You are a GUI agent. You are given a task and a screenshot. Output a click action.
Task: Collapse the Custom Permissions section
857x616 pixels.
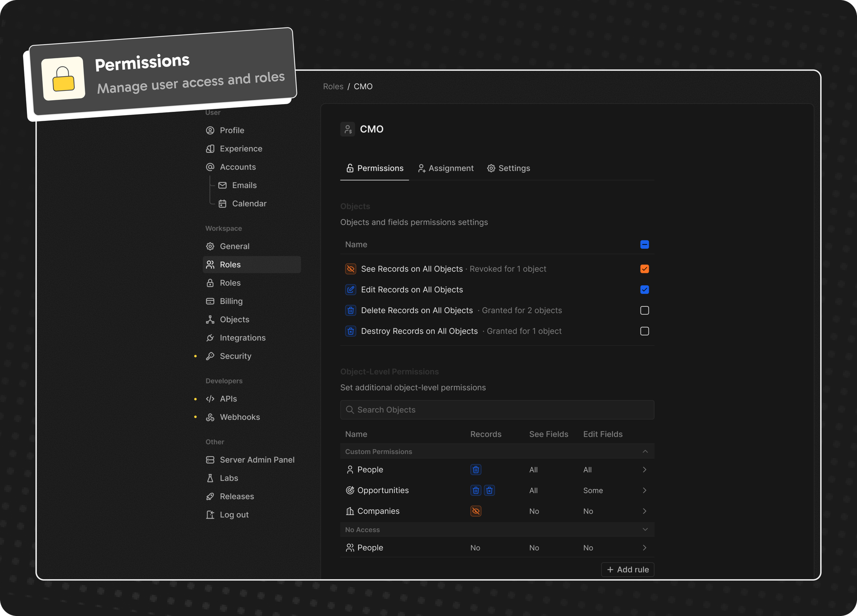tap(645, 452)
